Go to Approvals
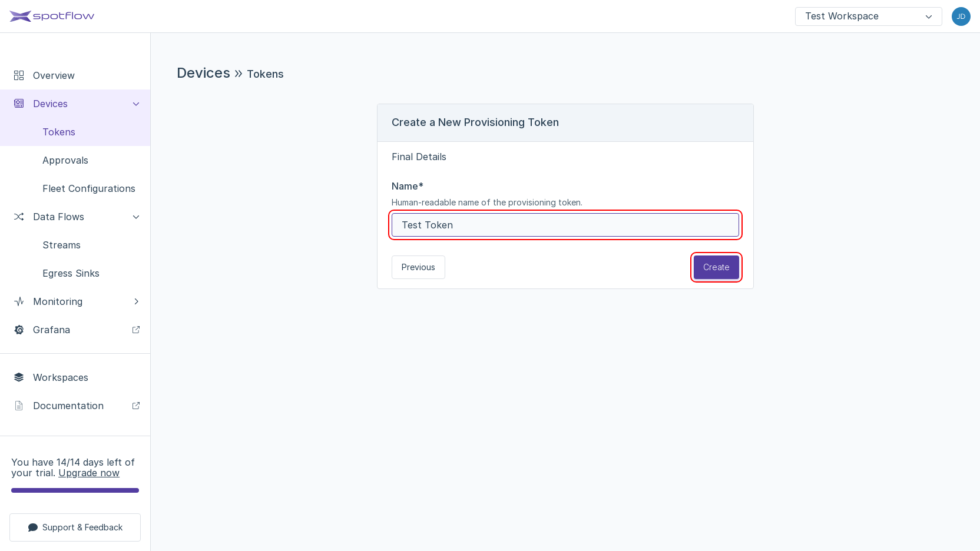This screenshot has height=551, width=980. (75, 160)
